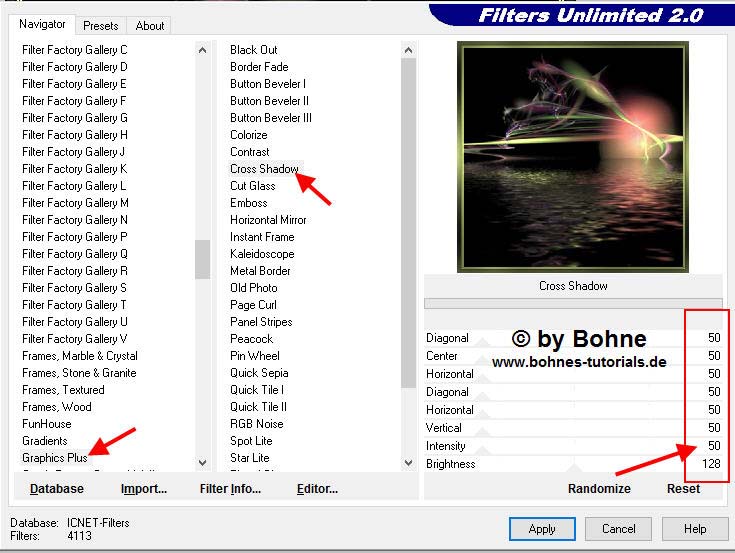Adjust the Brightness slider
Screen dimensions: 735x553
click(573, 464)
